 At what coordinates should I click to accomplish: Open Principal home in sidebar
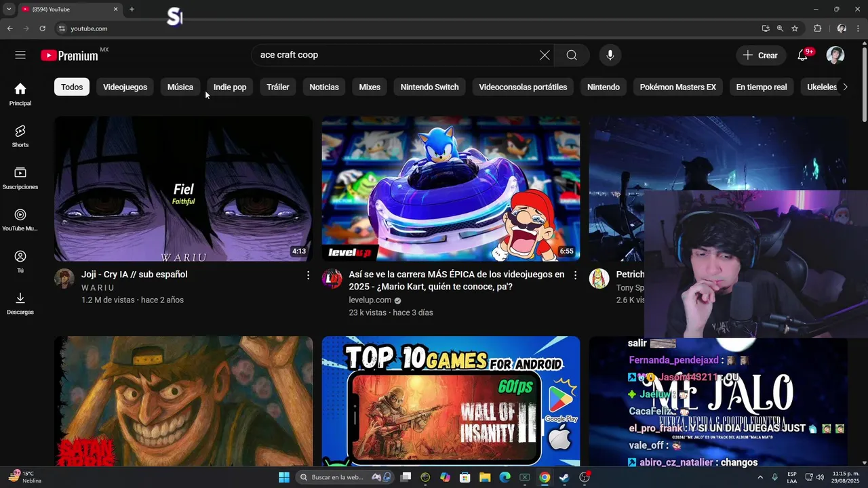[x=20, y=94]
